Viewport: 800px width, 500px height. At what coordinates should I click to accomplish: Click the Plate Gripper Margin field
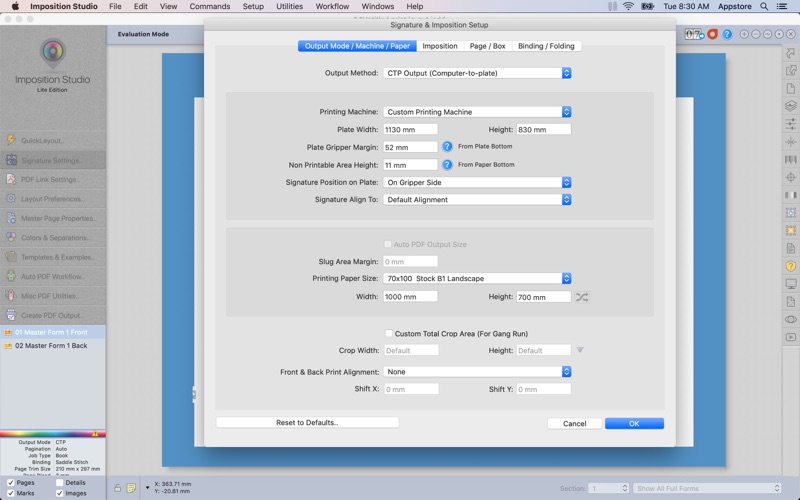click(410, 147)
